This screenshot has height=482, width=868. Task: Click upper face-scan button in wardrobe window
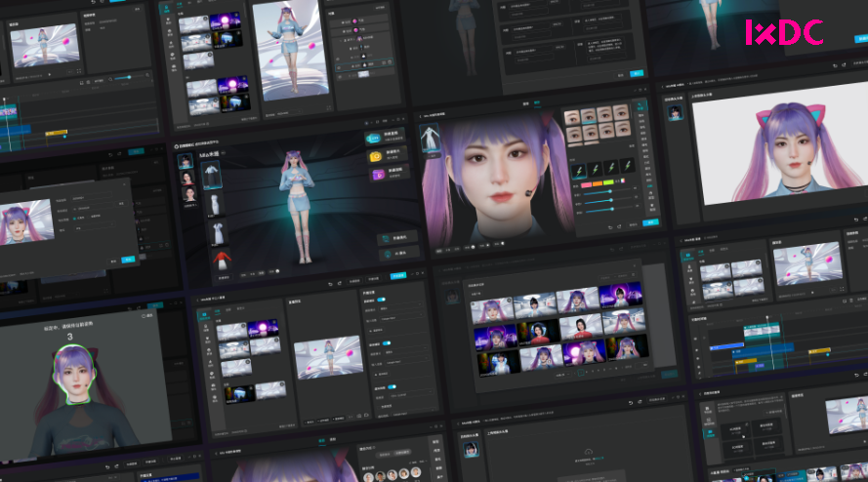(x=396, y=237)
